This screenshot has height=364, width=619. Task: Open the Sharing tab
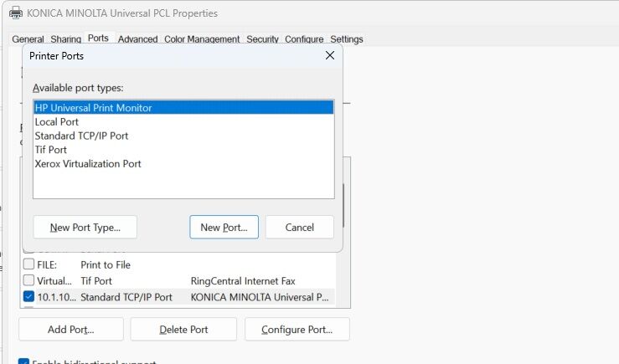(65, 39)
